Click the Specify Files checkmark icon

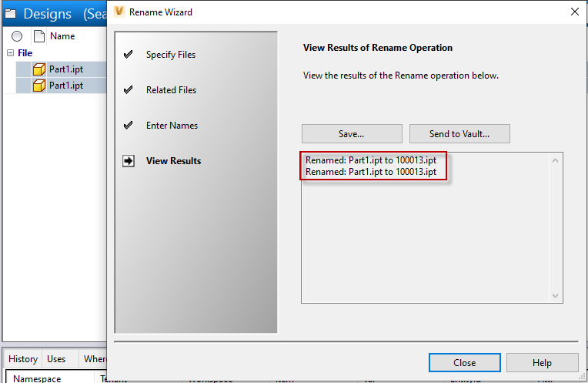coord(129,55)
